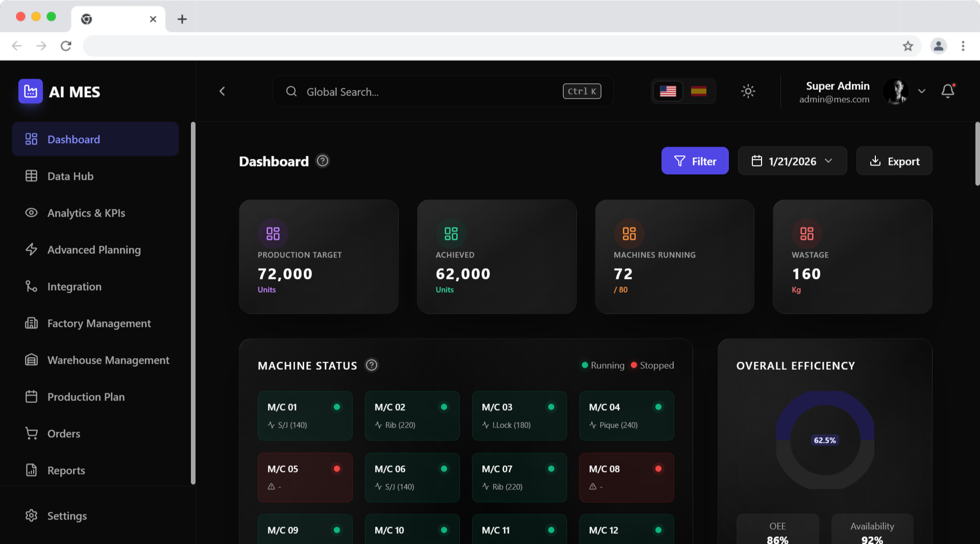Click the Stopped legend label
This screenshot has height=544, width=980.
pyautogui.click(x=657, y=365)
